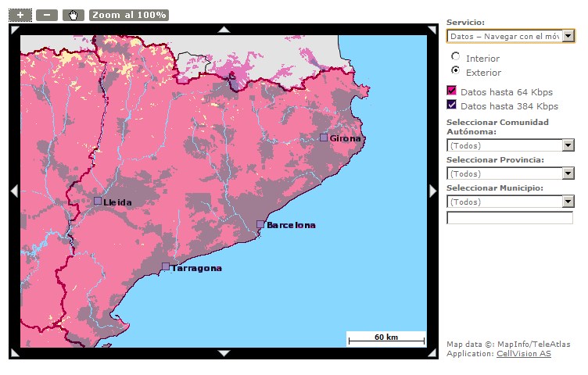Image resolution: width=588 pixels, height=375 pixels.
Task: Pan map southeast with corner arrow
Action: click(432, 352)
